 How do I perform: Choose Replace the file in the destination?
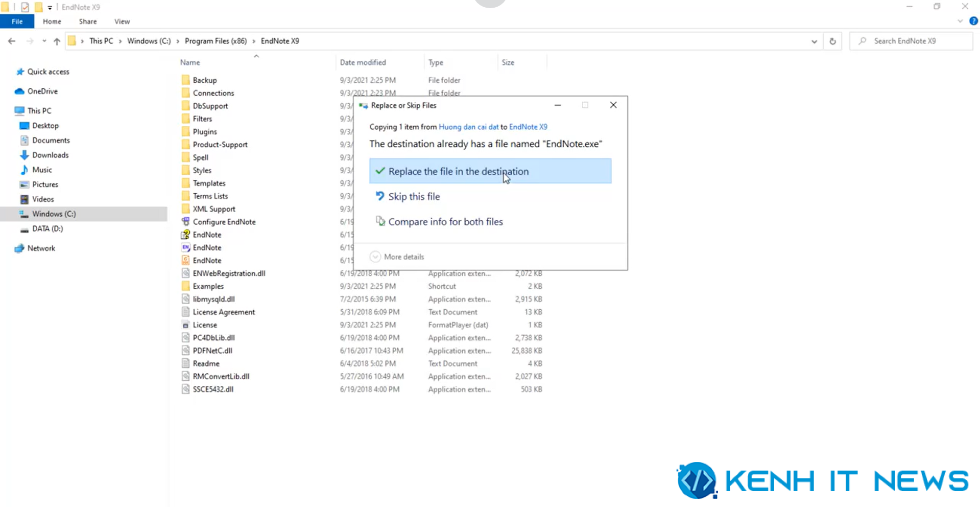click(490, 171)
